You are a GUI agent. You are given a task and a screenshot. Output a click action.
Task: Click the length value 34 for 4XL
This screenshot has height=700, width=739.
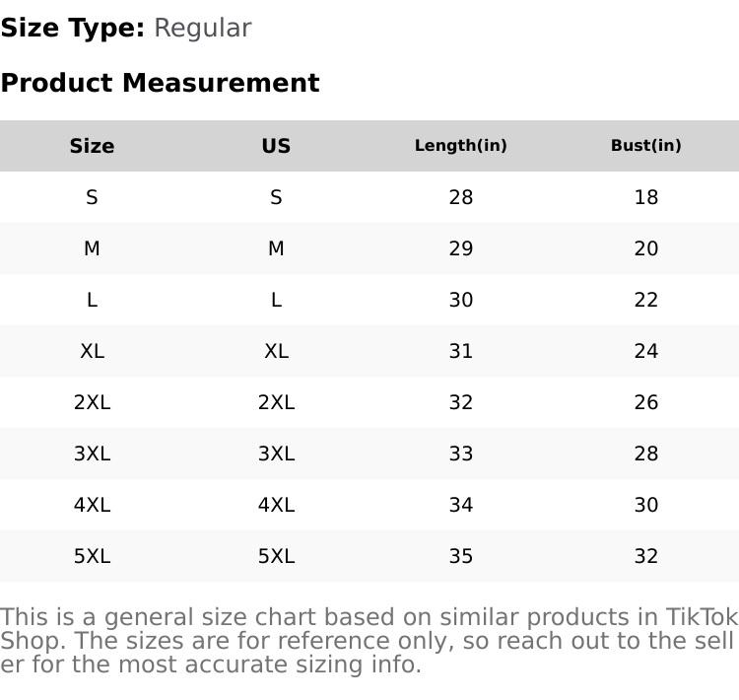(x=460, y=505)
